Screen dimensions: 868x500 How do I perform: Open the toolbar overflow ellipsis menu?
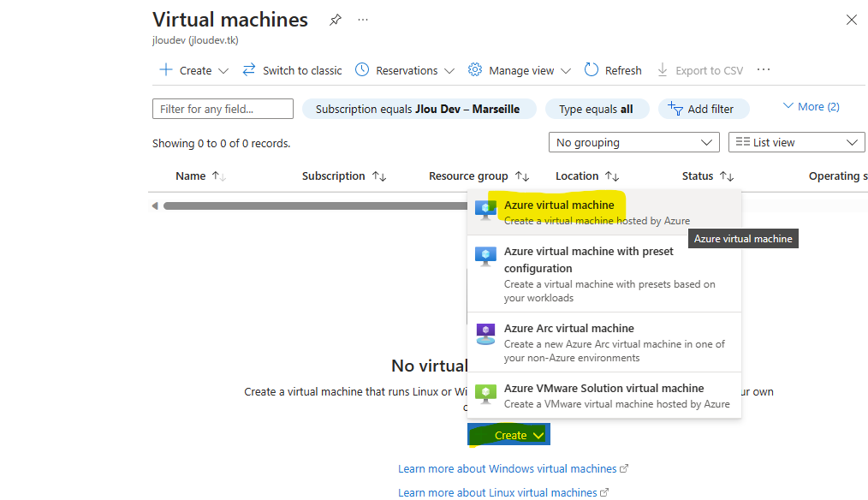tap(764, 69)
